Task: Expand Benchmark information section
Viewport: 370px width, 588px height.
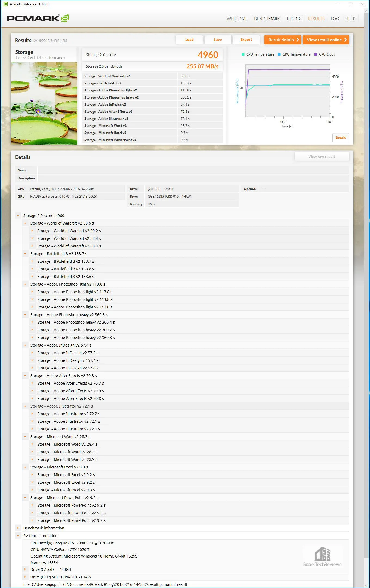Action: pos(18,528)
